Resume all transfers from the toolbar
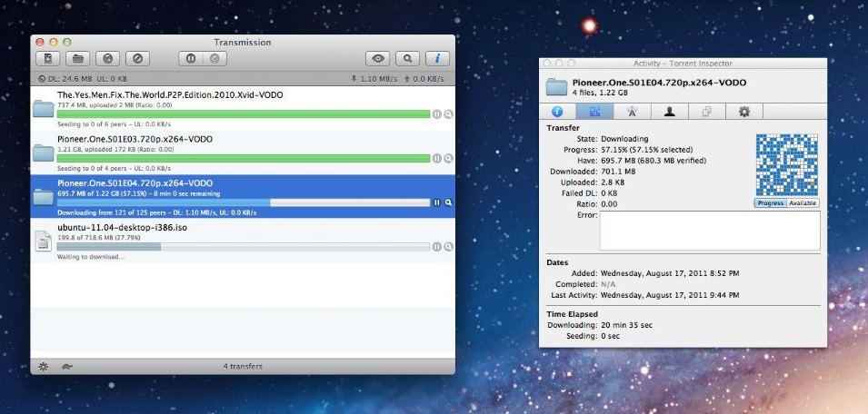The image size is (868, 414). click(x=215, y=58)
